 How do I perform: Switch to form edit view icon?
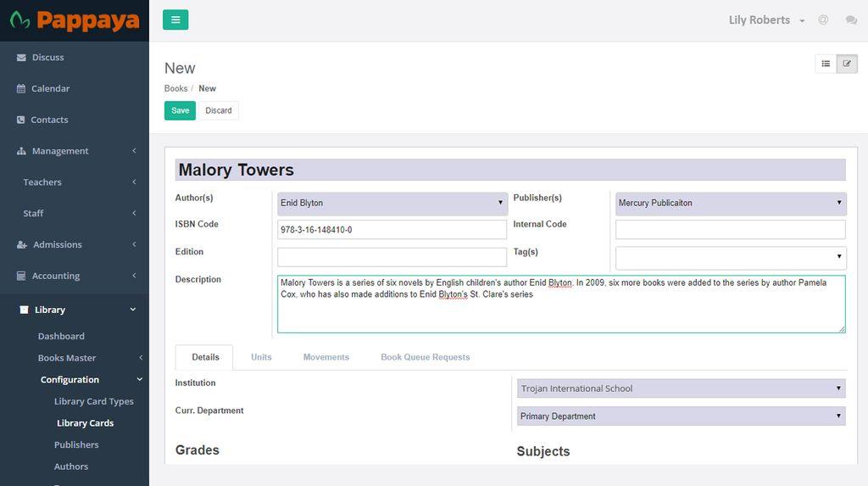click(847, 64)
